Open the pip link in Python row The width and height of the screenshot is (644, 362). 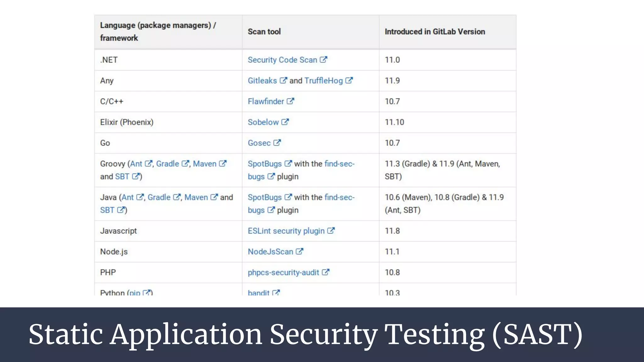coord(135,292)
